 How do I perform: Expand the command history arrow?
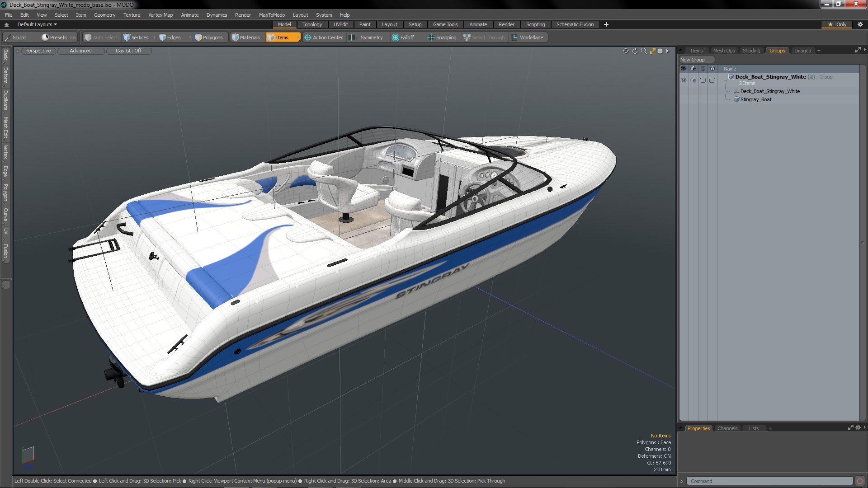682,481
